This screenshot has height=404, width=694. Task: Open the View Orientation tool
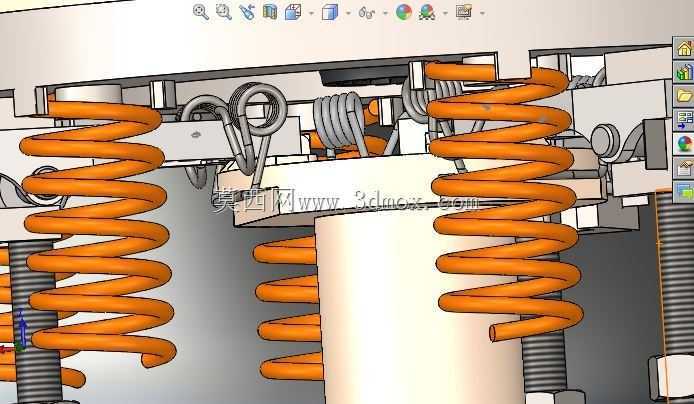click(293, 12)
